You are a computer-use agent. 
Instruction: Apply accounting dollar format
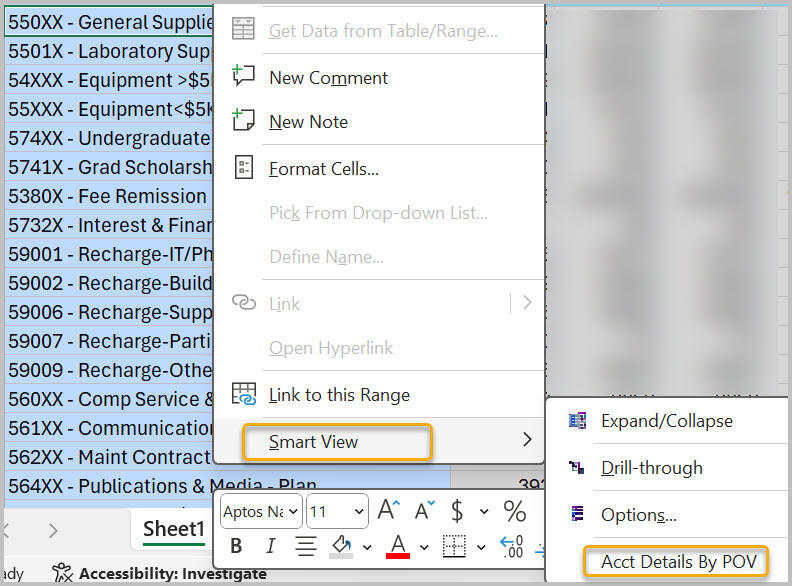457,511
